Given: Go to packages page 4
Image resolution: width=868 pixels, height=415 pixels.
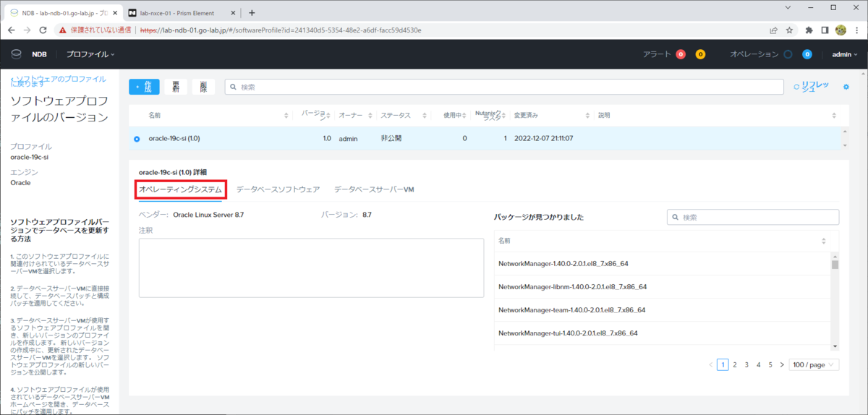Looking at the screenshot, I should pyautogui.click(x=758, y=365).
